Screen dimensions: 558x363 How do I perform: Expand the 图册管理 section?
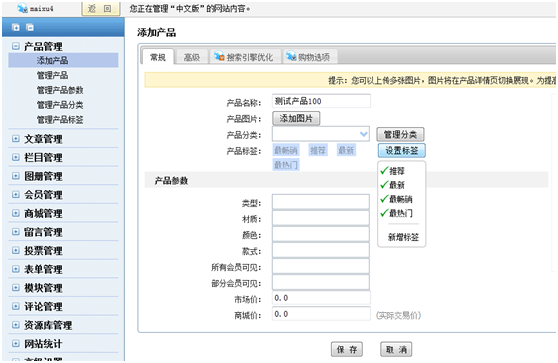(16, 175)
